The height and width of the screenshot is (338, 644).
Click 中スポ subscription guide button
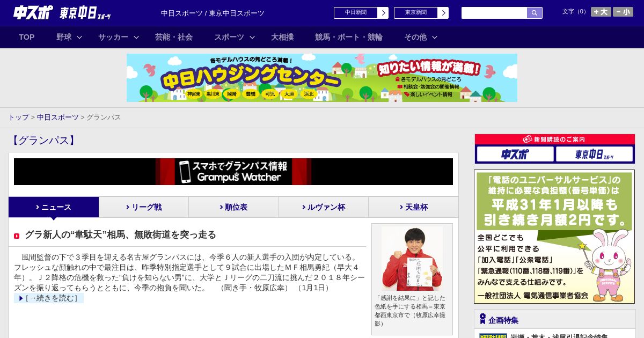pyautogui.click(x=515, y=155)
